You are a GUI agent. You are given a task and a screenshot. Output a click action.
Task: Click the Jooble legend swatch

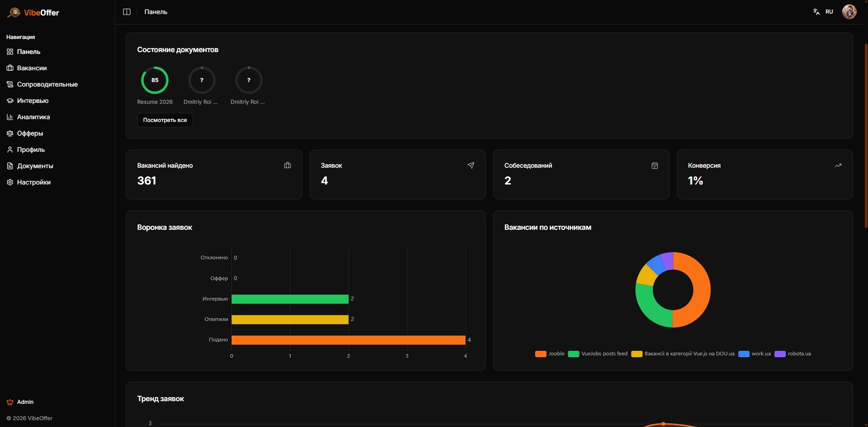click(x=541, y=354)
